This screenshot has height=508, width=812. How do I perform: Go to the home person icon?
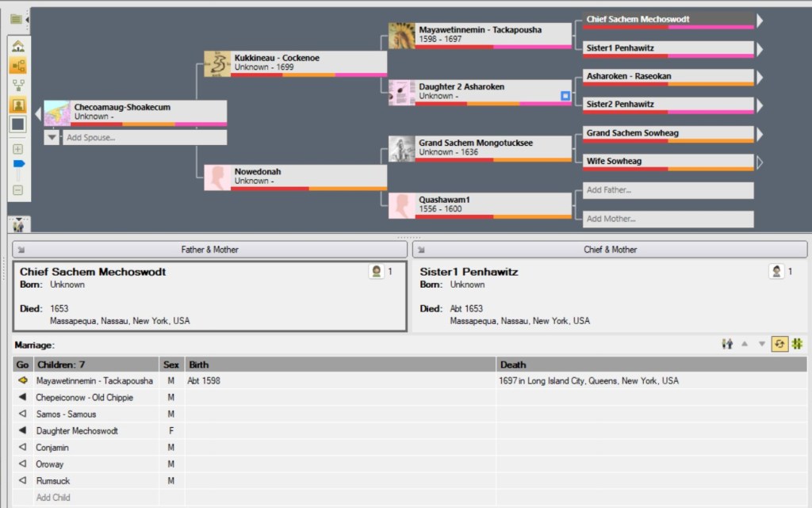[17, 46]
